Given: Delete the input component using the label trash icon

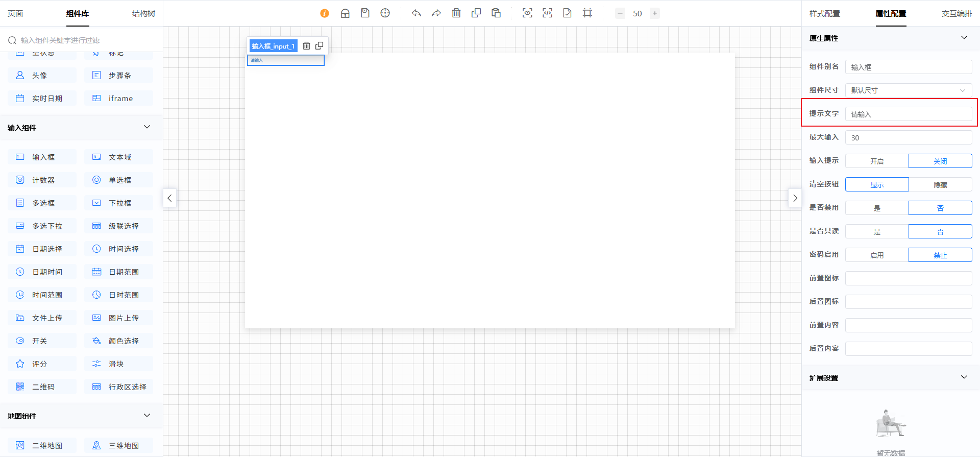Looking at the screenshot, I should click(306, 46).
